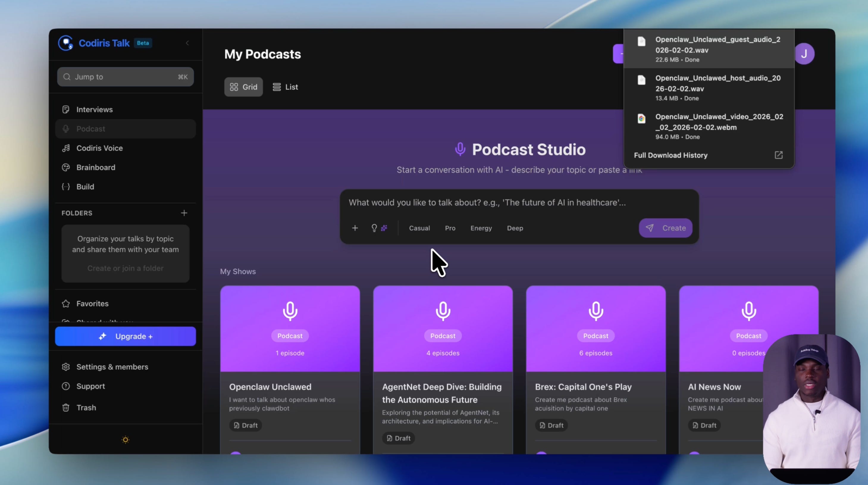The width and height of the screenshot is (868, 485).
Task: Select the Energy tone option
Action: pyautogui.click(x=481, y=228)
